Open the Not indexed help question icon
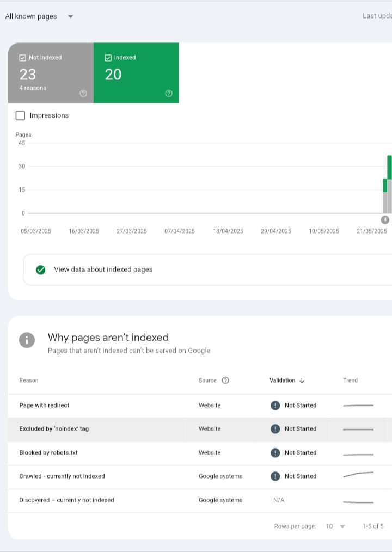Viewport: 392px width, 552px height. 83,93
